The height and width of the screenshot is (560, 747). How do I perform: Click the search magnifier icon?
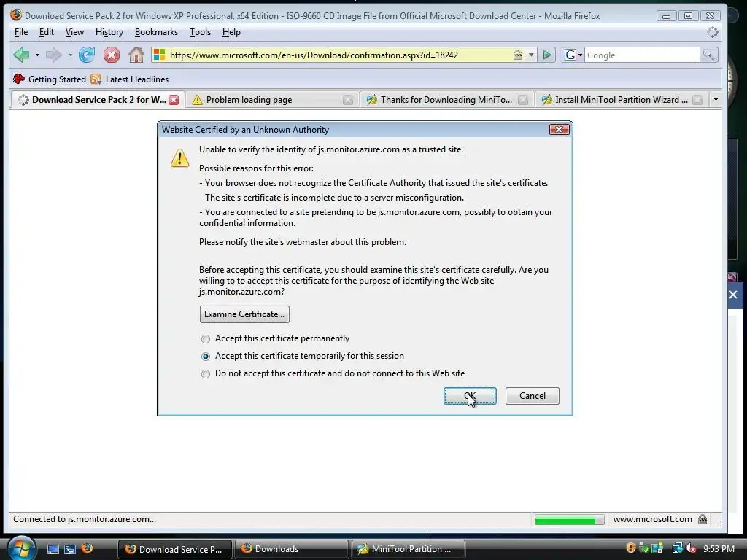point(708,55)
